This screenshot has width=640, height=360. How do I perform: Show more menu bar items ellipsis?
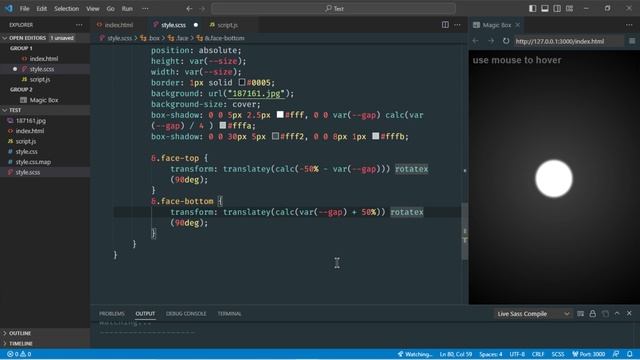[145, 9]
